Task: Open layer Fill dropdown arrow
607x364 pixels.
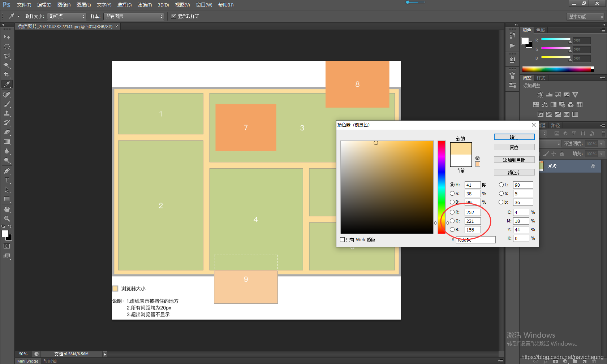Action: click(x=602, y=153)
